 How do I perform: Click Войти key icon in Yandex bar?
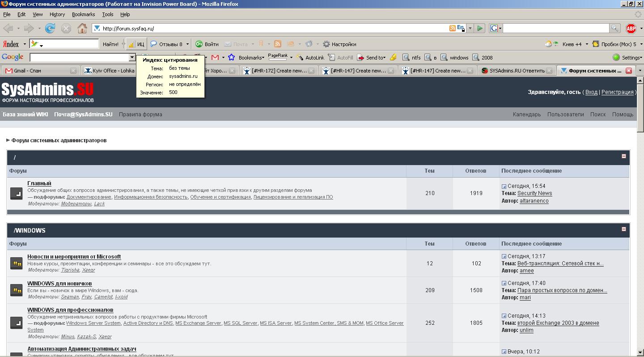click(x=207, y=44)
